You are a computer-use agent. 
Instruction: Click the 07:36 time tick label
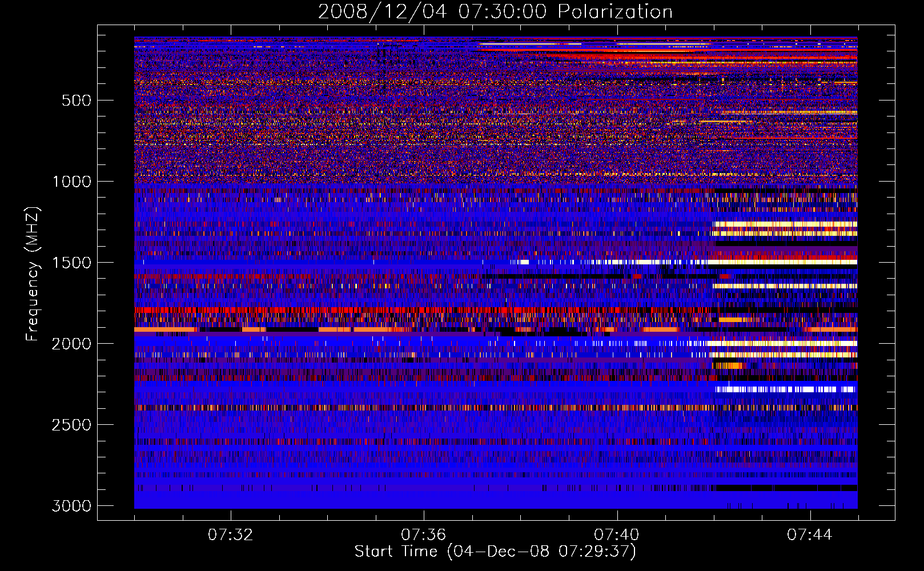coord(423,534)
